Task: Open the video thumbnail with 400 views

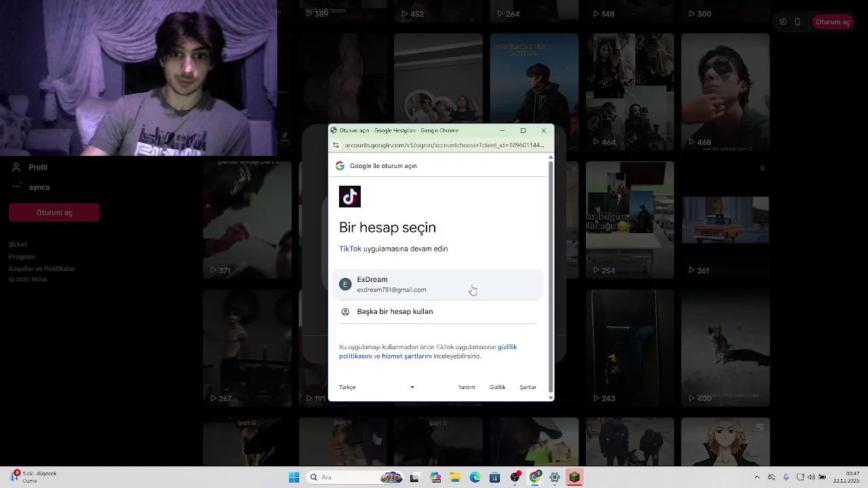Action: pyautogui.click(x=725, y=348)
